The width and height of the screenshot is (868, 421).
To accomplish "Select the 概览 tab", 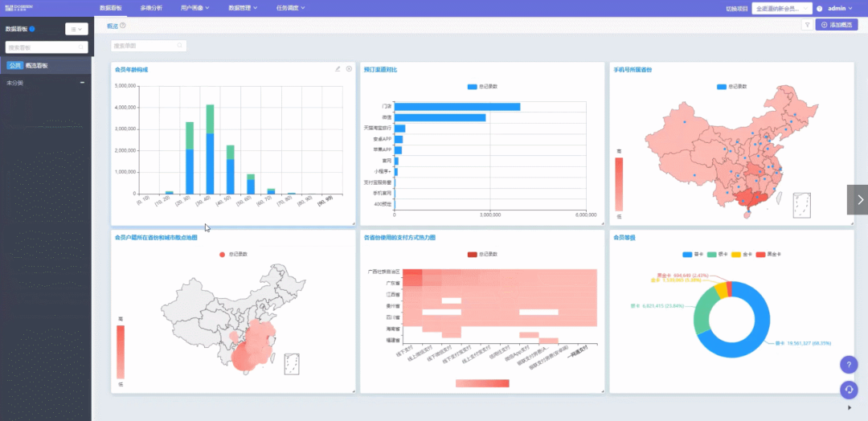I will click(x=113, y=26).
